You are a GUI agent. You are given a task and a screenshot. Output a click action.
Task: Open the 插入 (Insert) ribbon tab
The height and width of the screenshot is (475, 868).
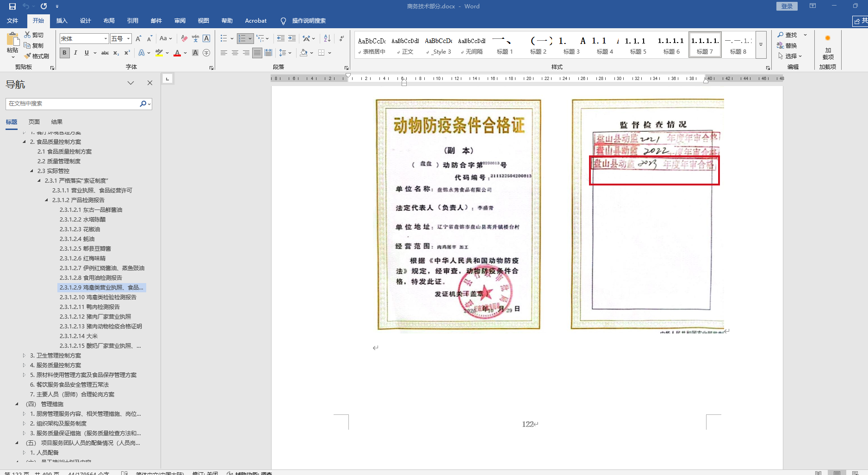tap(62, 21)
